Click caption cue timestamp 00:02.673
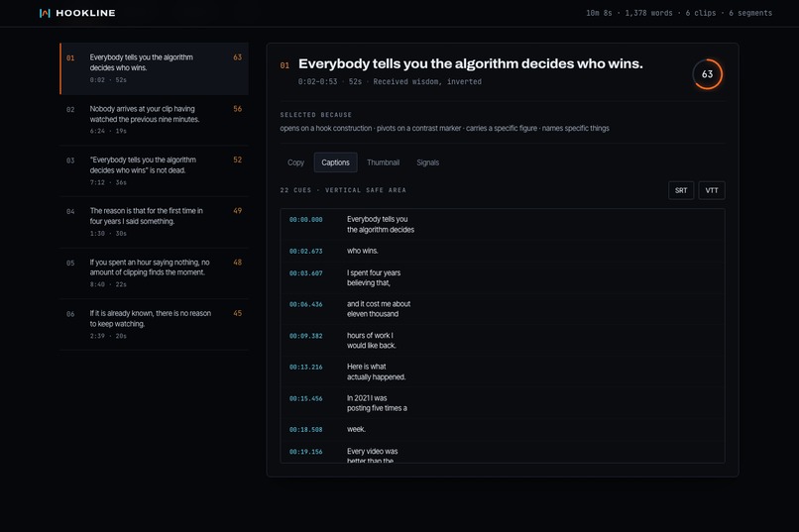799x532 pixels. (305, 252)
